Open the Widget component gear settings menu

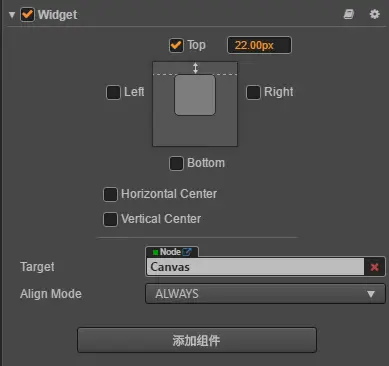(375, 14)
